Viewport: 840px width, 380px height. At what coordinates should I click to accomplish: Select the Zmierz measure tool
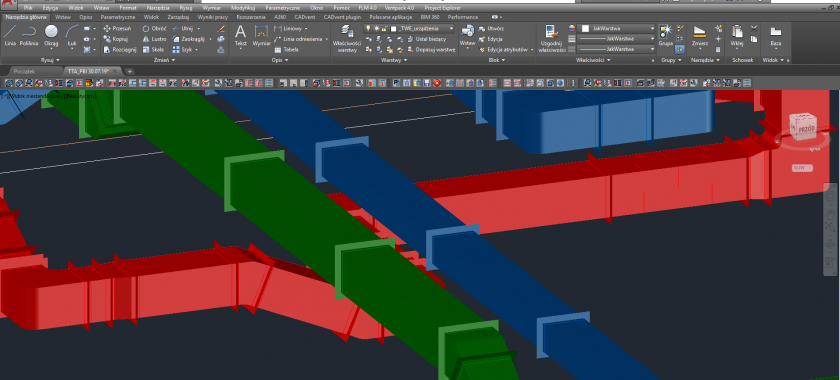pyautogui.click(x=700, y=36)
